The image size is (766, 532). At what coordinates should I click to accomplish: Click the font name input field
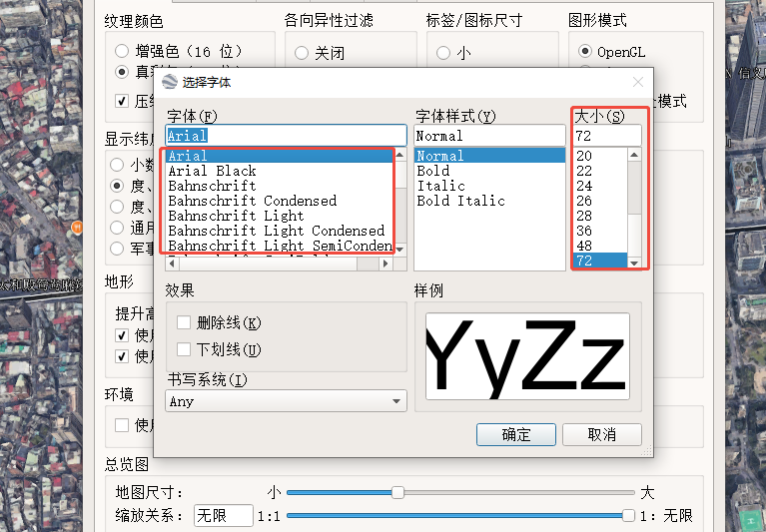pyautogui.click(x=286, y=136)
